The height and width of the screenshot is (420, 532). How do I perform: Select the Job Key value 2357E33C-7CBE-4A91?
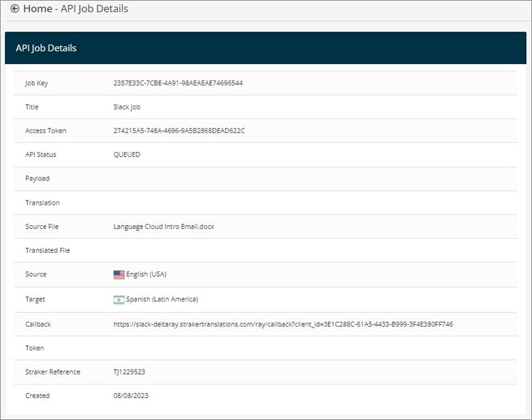tap(178, 83)
